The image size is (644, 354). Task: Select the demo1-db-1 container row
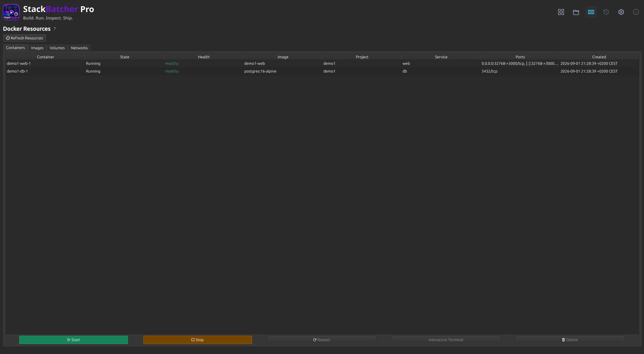point(322,71)
